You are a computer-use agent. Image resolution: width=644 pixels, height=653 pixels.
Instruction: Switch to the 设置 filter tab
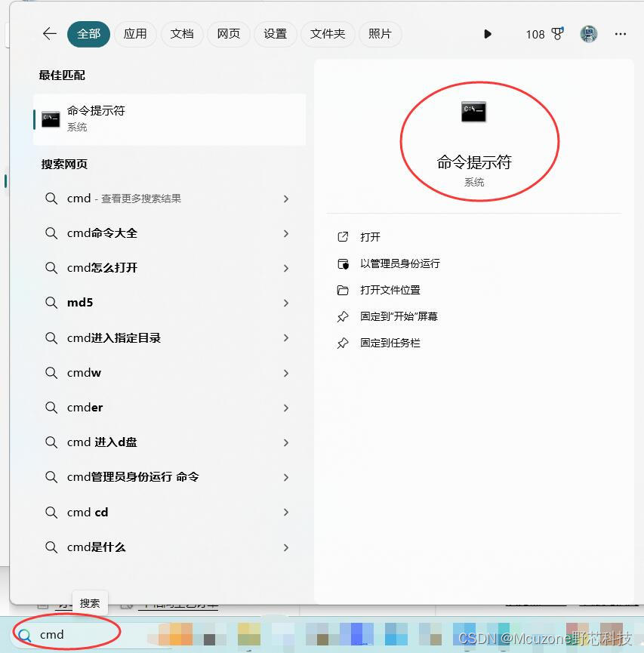(x=275, y=34)
